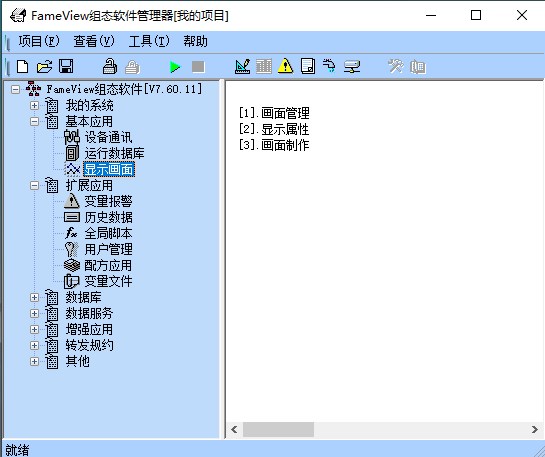The height and width of the screenshot is (457, 545).
Task: Select the 全局脚本 tree item
Action: 108,233
